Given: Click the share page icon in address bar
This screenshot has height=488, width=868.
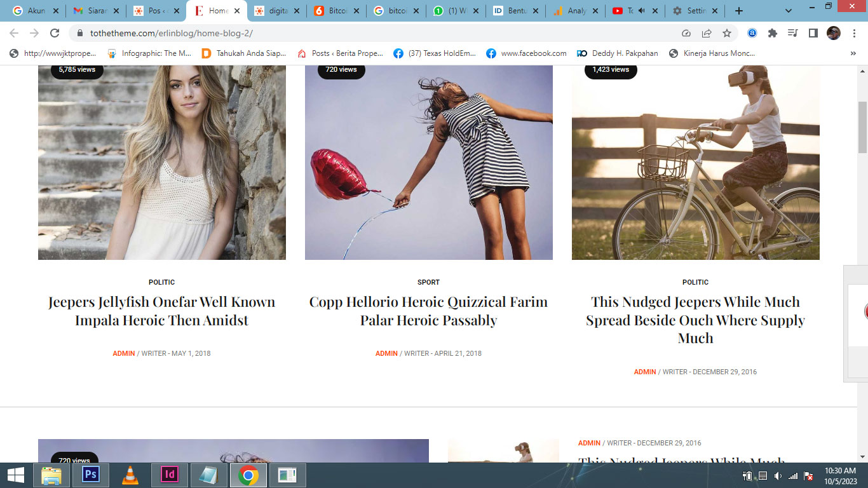Looking at the screenshot, I should pos(707,33).
